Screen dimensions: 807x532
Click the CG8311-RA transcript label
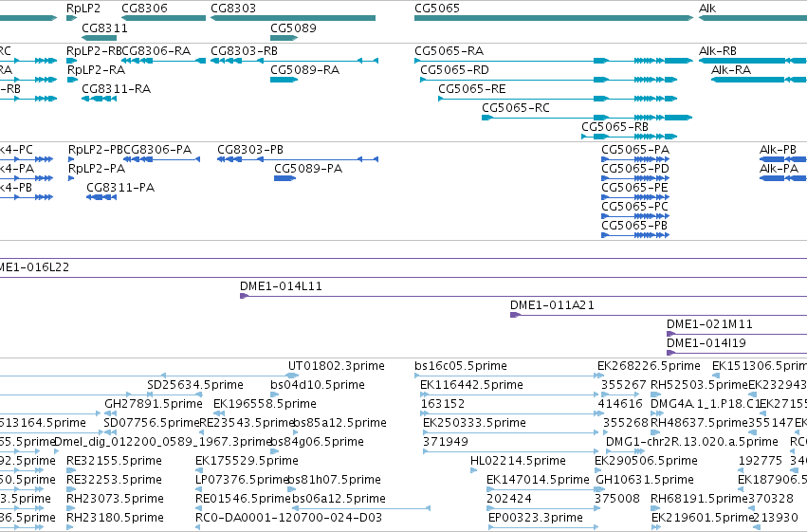coord(117,89)
